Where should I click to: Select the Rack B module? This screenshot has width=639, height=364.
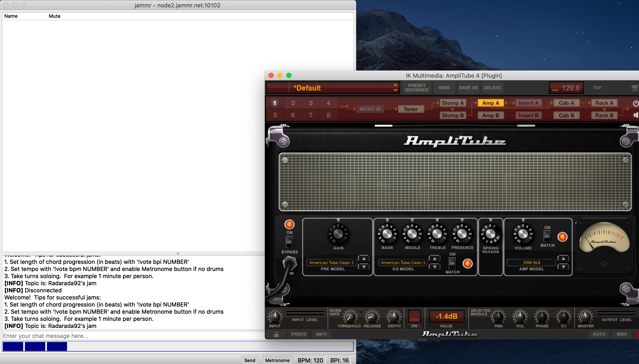click(604, 115)
